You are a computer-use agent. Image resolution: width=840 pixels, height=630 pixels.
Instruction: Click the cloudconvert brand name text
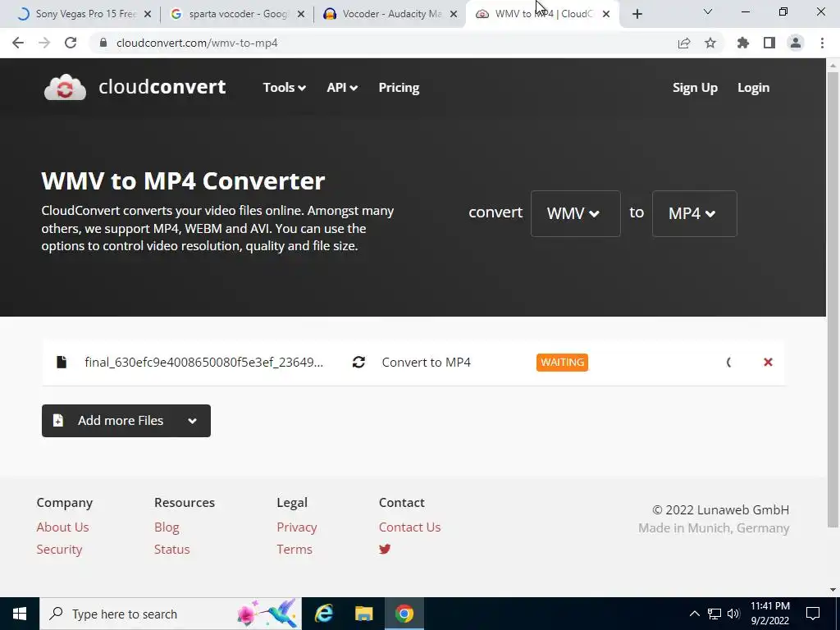click(x=162, y=87)
